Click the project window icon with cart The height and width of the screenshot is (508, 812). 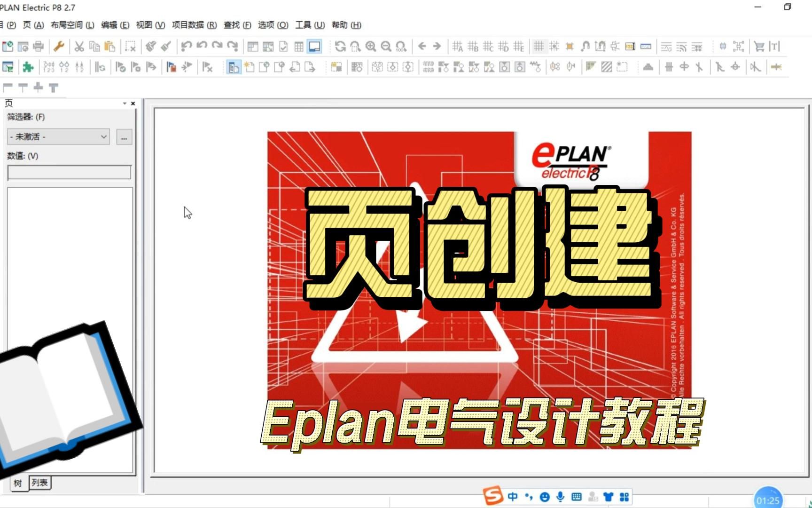click(8, 67)
